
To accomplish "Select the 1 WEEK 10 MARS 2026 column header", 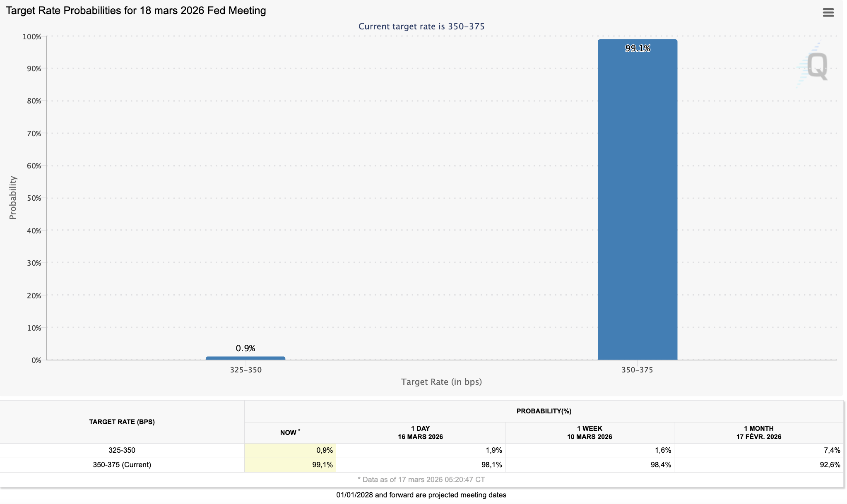I will (589, 432).
